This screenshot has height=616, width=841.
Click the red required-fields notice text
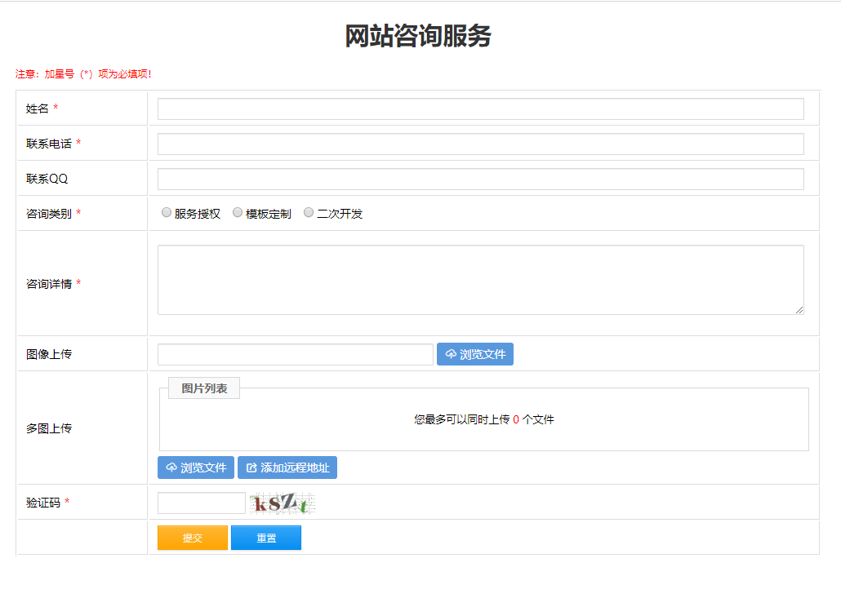point(83,74)
